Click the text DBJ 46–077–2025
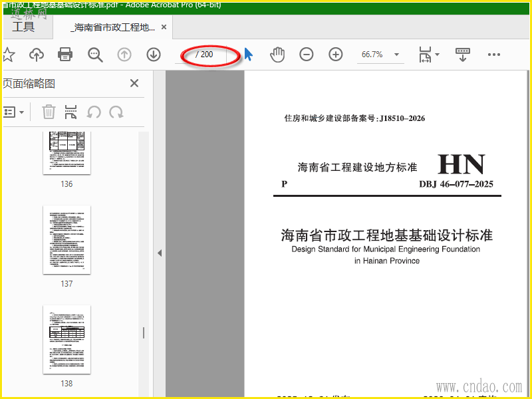The image size is (532, 399). (456, 184)
